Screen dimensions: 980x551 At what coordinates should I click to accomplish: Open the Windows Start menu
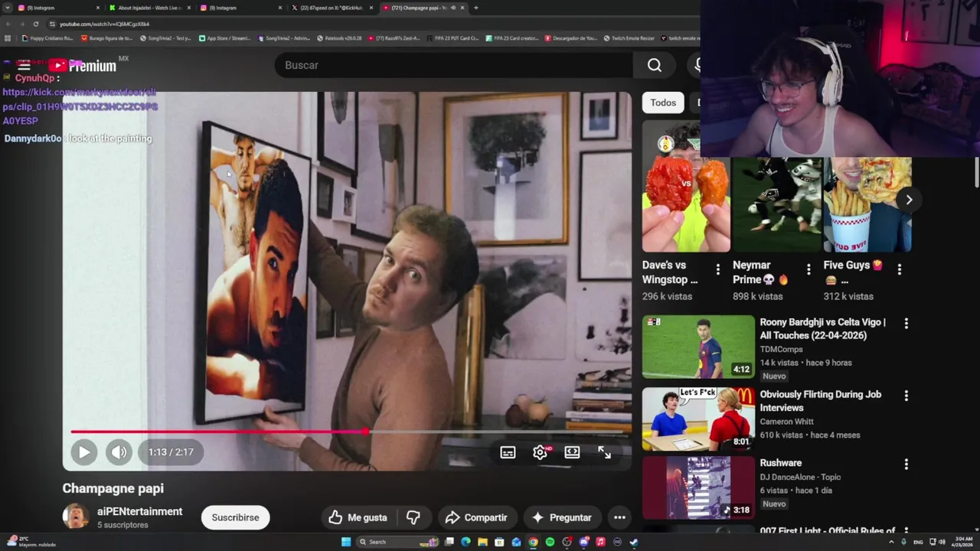346,542
